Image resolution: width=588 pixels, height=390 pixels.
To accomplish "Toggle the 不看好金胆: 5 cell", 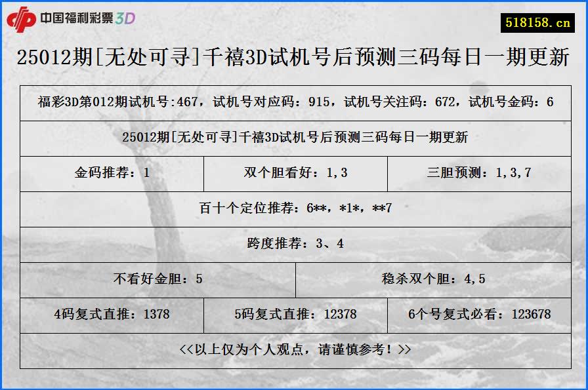I will (157, 279).
